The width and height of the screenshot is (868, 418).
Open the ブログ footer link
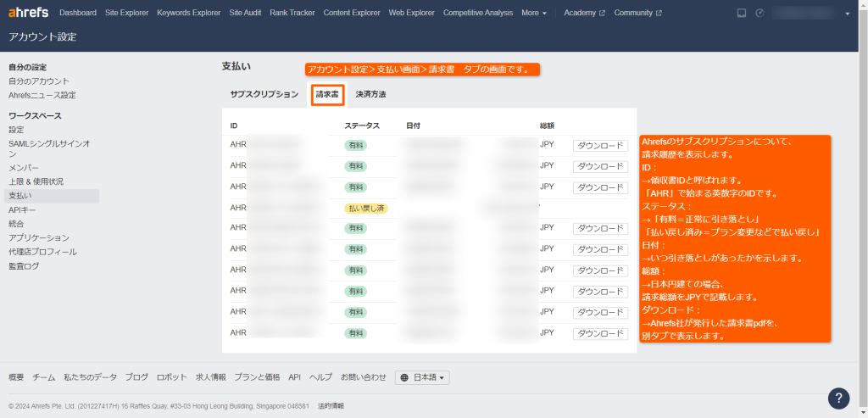pos(136,377)
